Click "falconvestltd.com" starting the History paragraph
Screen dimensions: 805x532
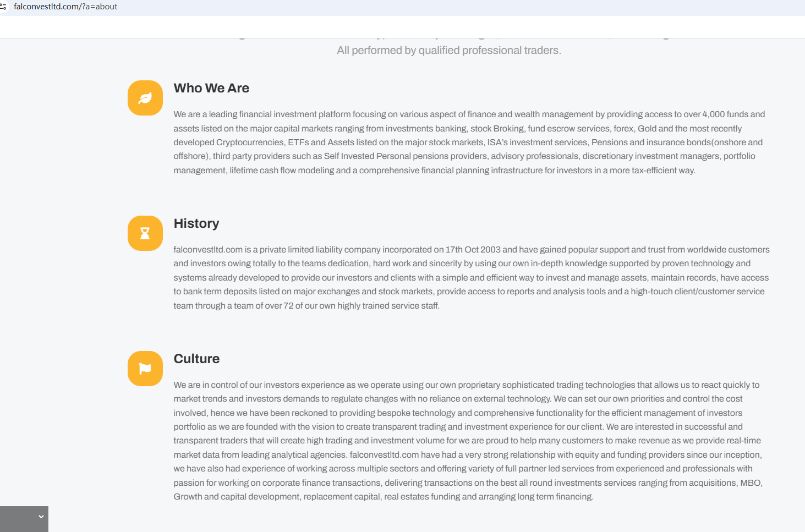208,250
